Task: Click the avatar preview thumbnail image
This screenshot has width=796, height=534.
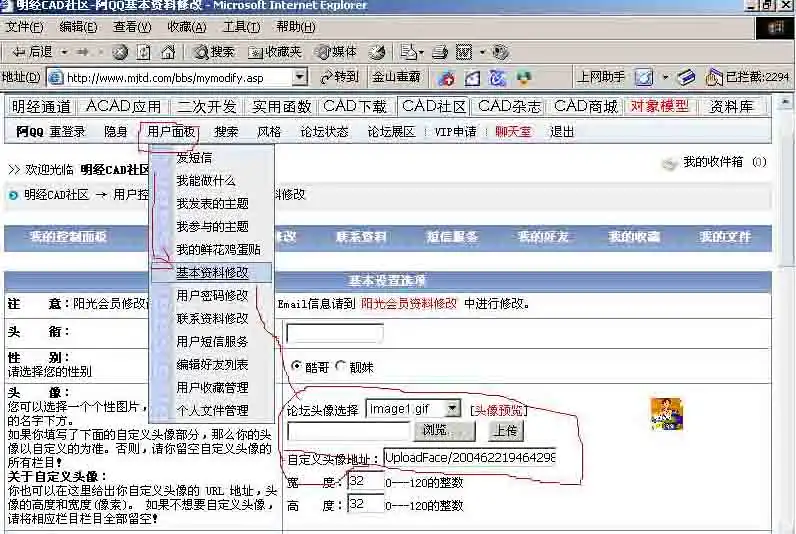Action: (x=667, y=414)
